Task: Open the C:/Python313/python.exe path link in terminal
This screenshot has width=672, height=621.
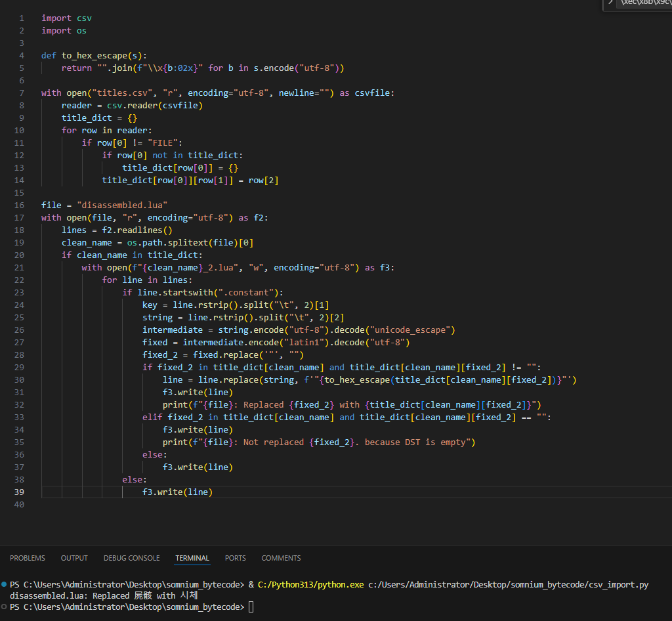Action: [x=310, y=585]
